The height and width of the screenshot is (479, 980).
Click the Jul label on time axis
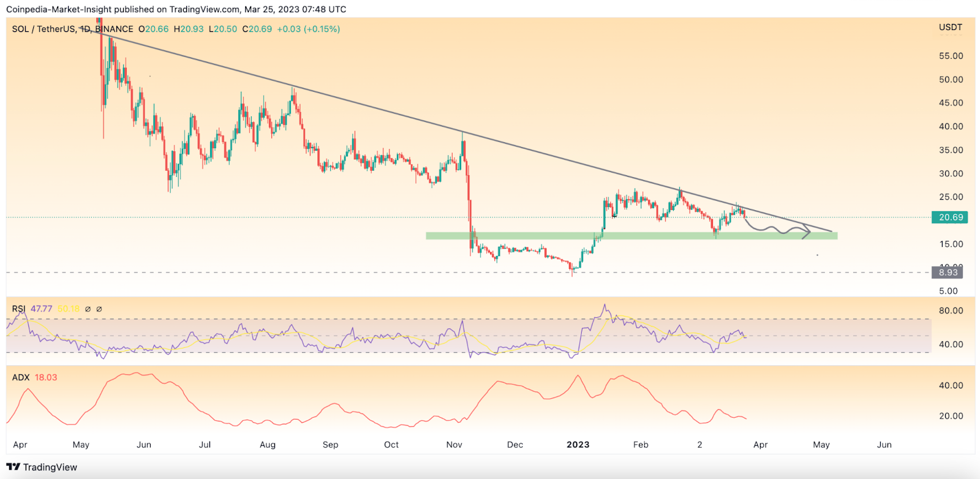pos(205,445)
